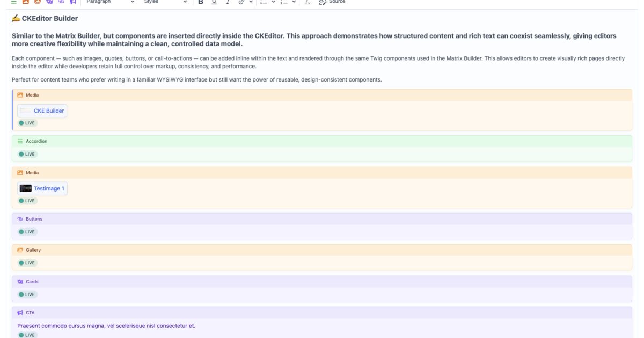
Task: Switch to Source editing mode
Action: [x=332, y=2]
